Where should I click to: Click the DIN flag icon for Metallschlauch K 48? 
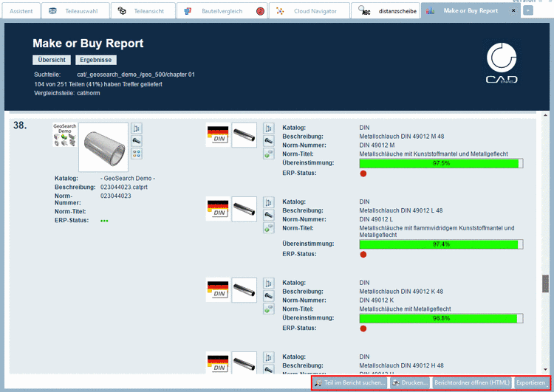[218, 290]
